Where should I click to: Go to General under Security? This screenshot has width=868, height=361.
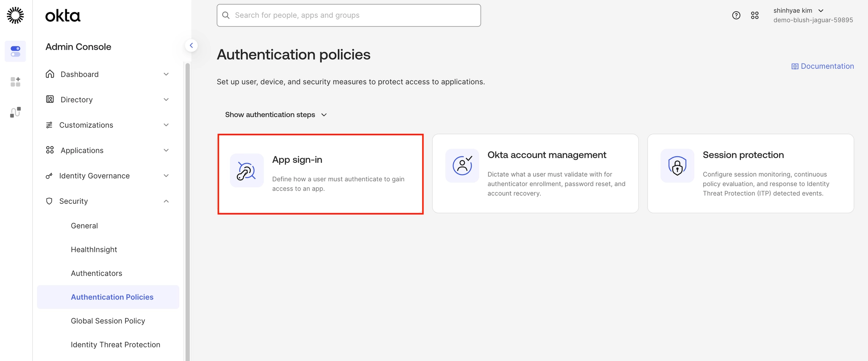coord(84,226)
